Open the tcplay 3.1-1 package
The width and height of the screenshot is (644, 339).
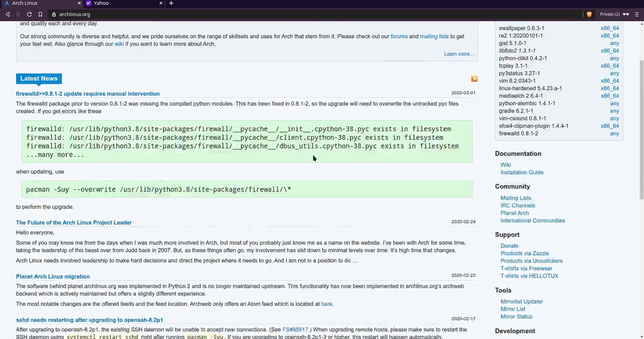point(513,66)
